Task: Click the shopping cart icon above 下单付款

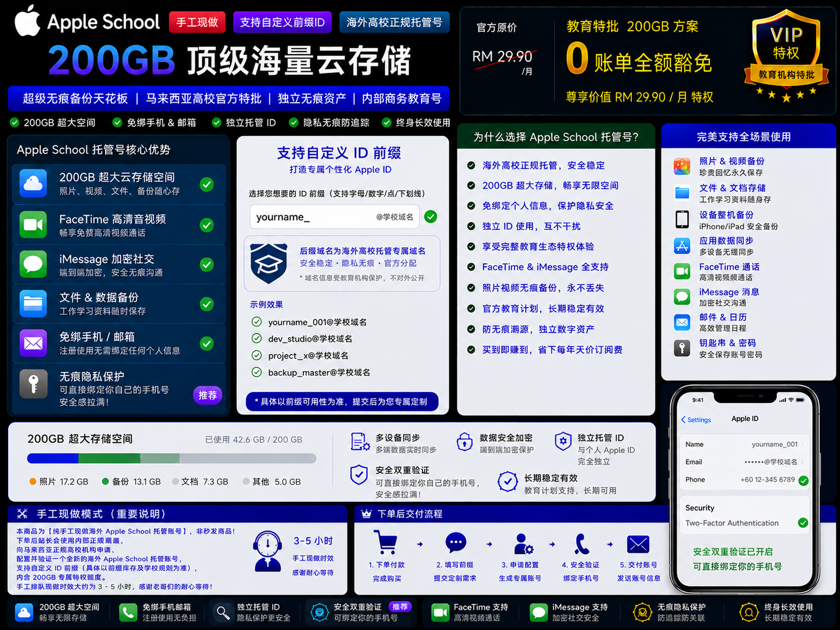Action: click(385, 542)
